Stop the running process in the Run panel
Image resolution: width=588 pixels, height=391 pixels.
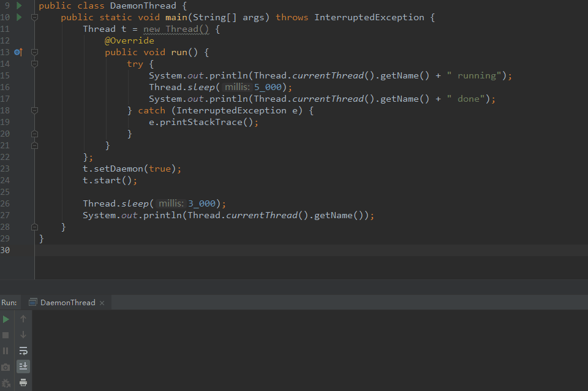coord(6,335)
